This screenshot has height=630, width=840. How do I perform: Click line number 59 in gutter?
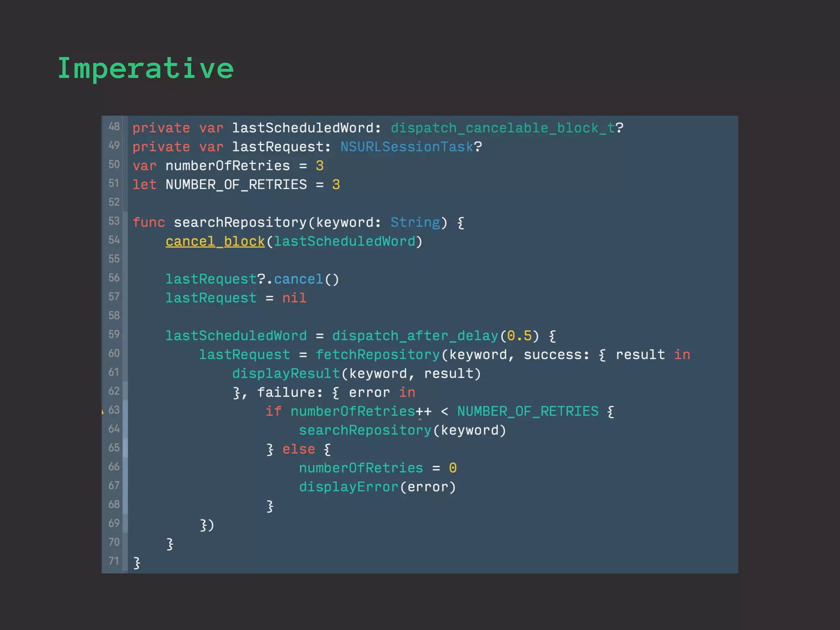[x=114, y=334]
